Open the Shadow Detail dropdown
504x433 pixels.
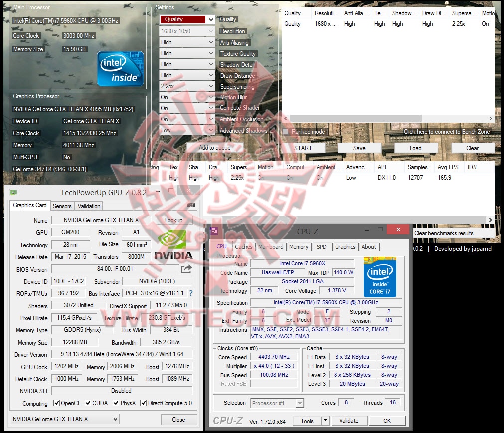coord(187,64)
